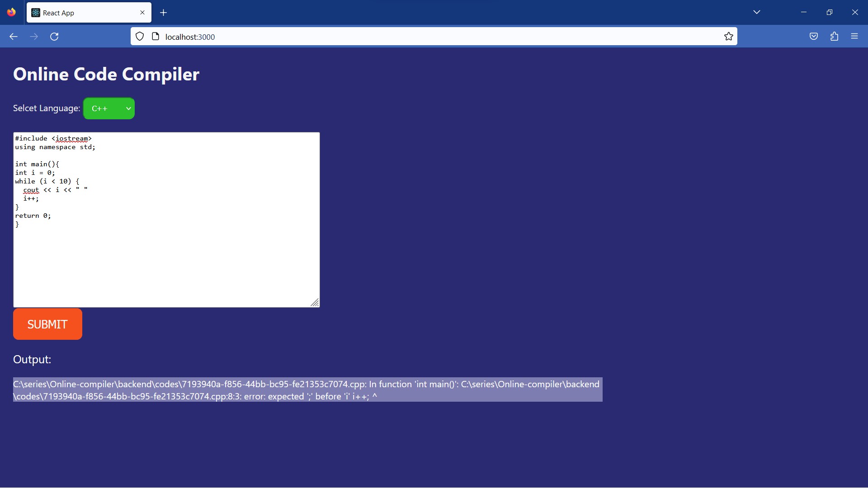Click the browser shield security icon
The image size is (868, 488).
140,36
